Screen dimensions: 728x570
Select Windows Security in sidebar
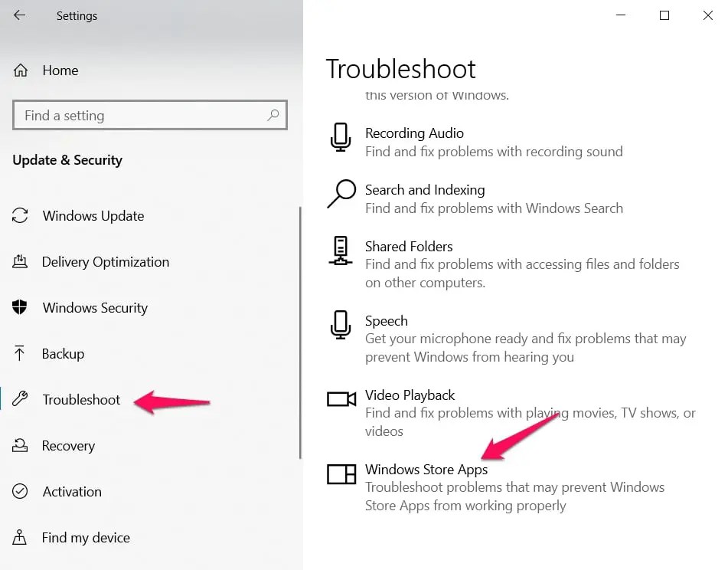95,307
